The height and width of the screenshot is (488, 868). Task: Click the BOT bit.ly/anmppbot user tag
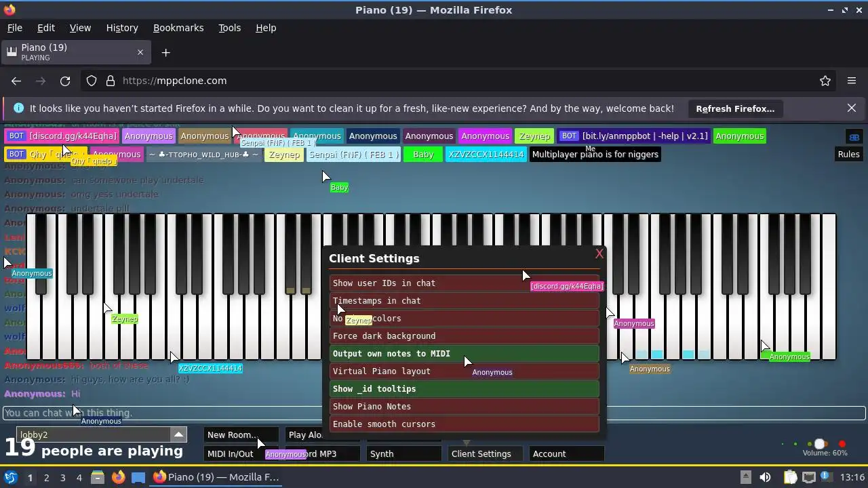click(x=635, y=136)
